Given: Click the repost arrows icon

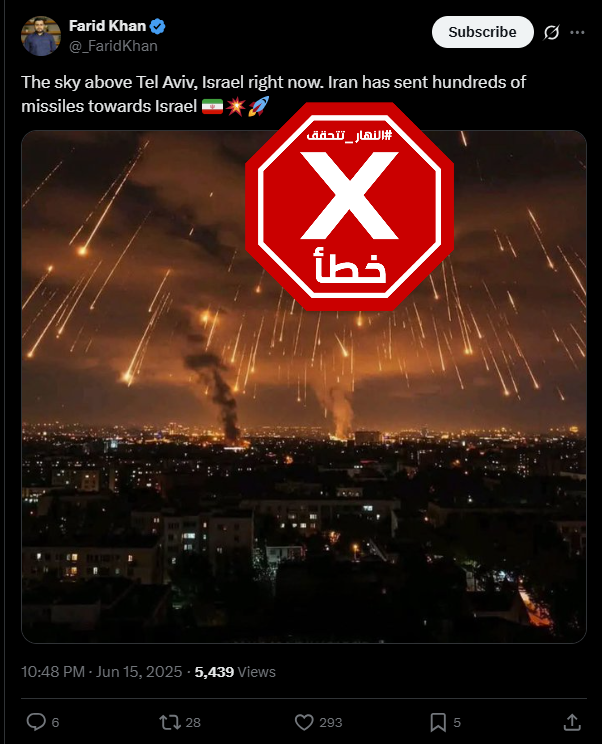Looking at the screenshot, I should [x=169, y=722].
